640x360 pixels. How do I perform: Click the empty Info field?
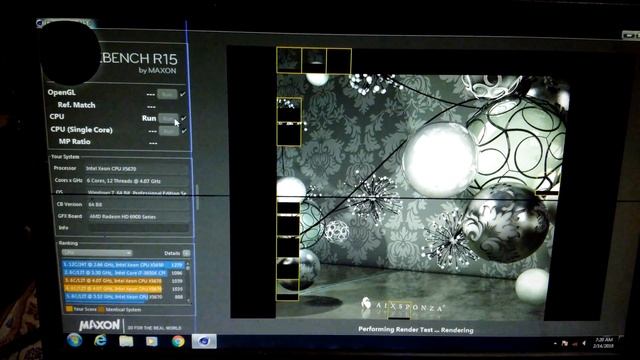point(138,228)
